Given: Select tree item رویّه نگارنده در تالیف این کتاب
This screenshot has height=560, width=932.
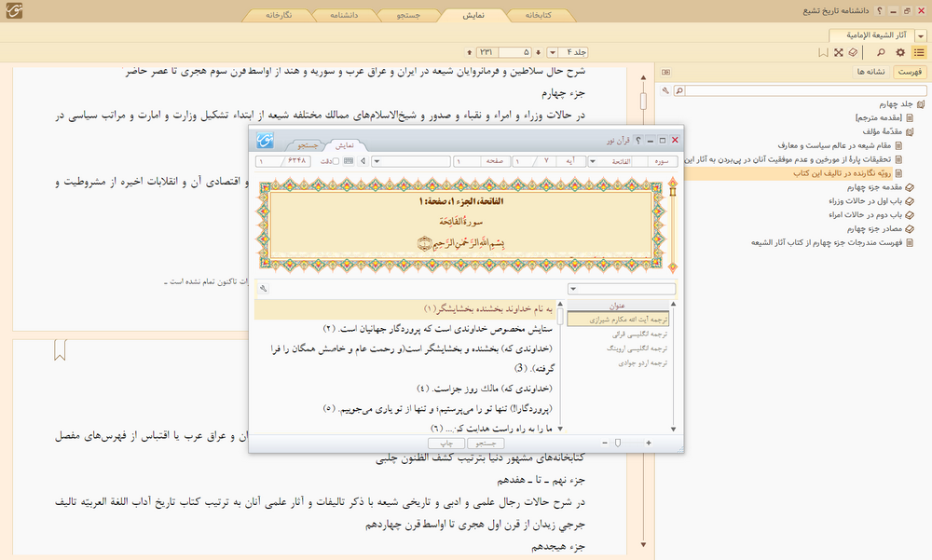Looking at the screenshot, I should point(843,173).
